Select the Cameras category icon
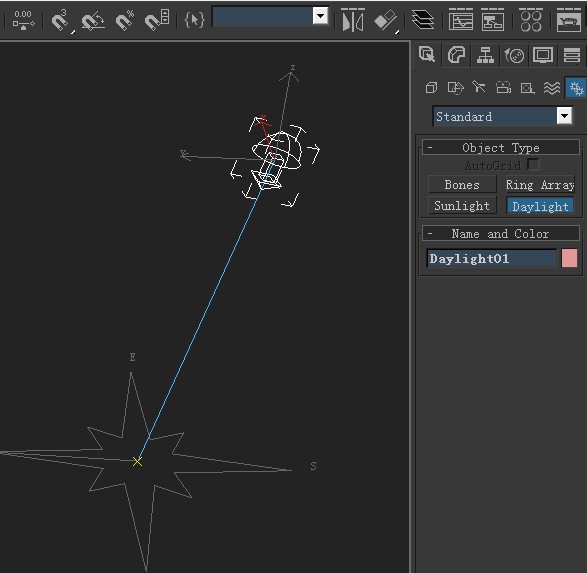 503,88
